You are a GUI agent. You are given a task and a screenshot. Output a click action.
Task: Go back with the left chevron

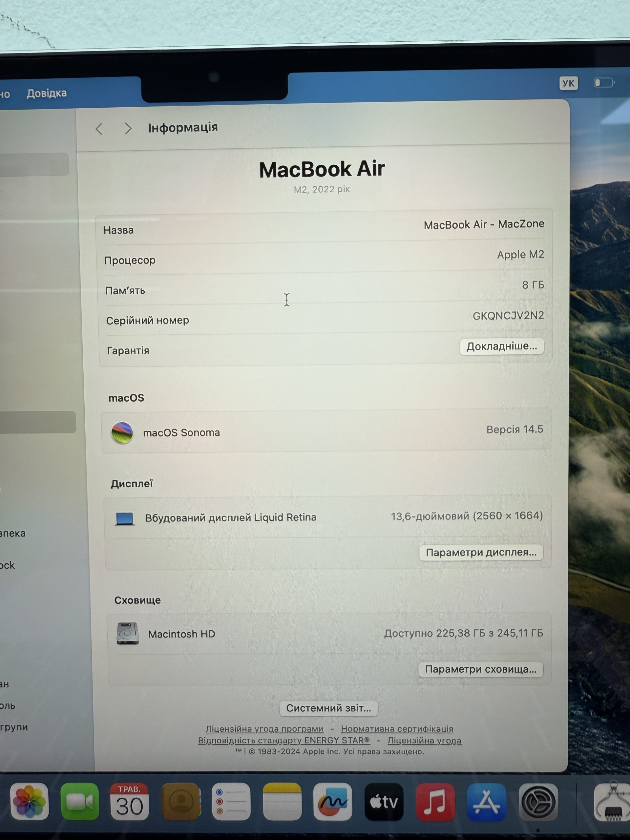point(99,129)
